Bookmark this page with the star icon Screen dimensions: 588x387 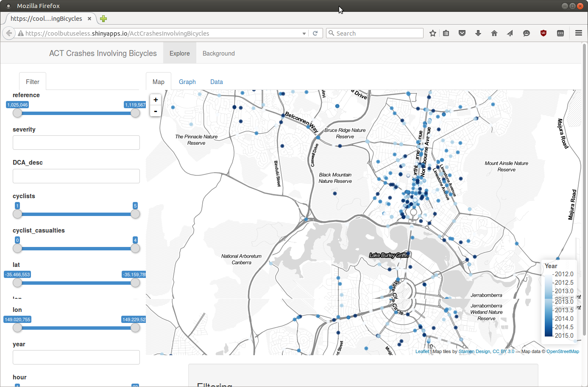click(x=432, y=33)
